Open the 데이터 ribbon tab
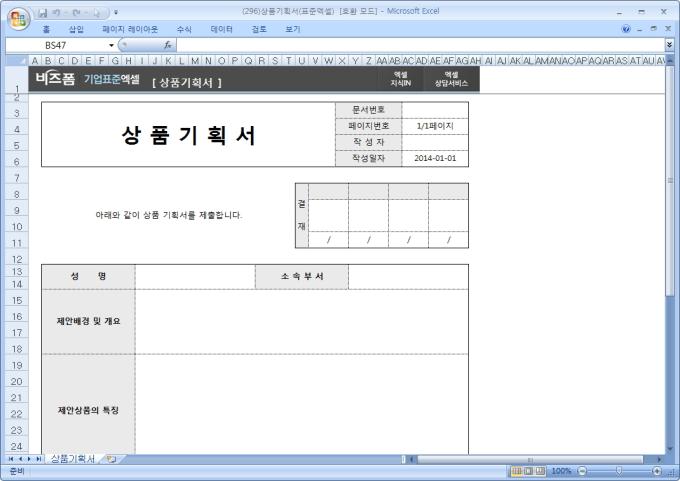Viewport: 680px width, 481px height. [221, 29]
